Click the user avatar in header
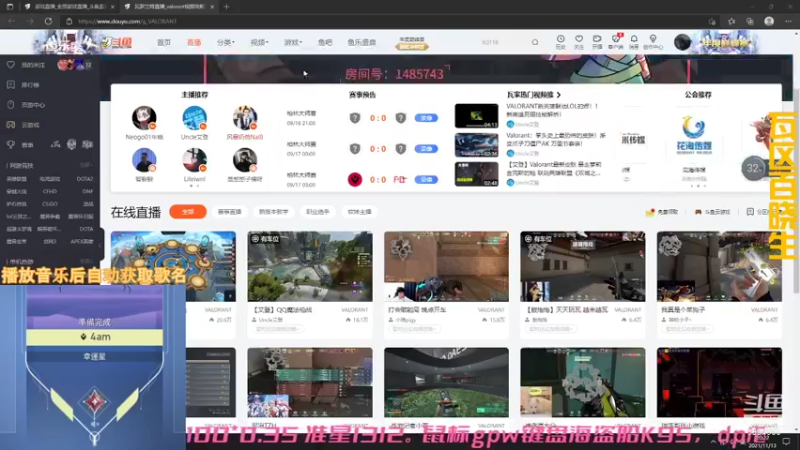 [682, 42]
